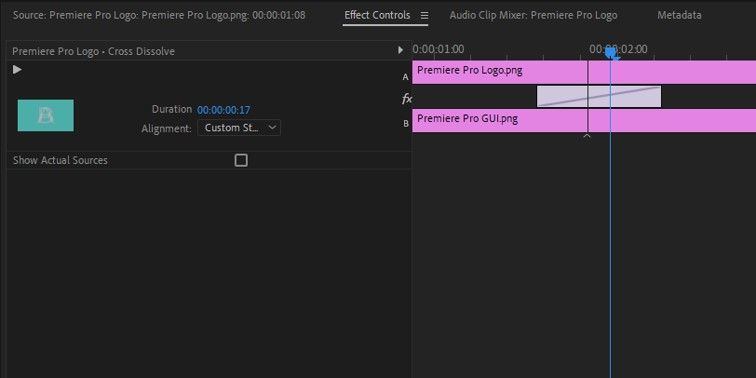The height and width of the screenshot is (378, 756).
Task: Click the 00:00:01:00 ruler mark
Action: coord(438,50)
